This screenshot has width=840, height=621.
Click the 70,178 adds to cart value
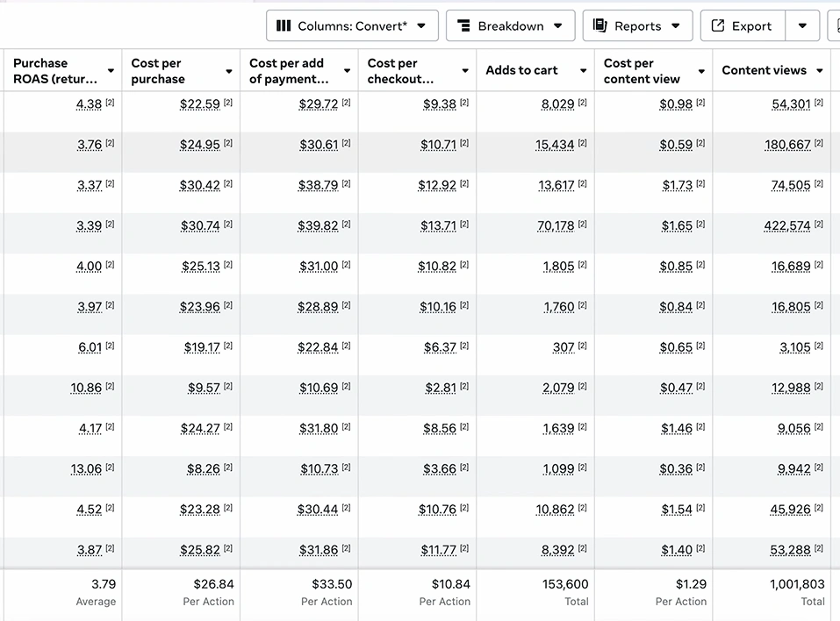tap(555, 226)
